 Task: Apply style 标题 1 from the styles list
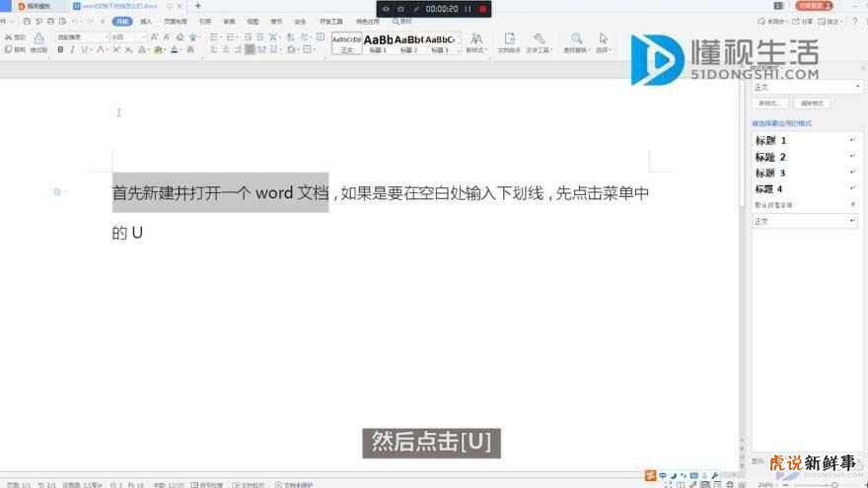coord(805,141)
